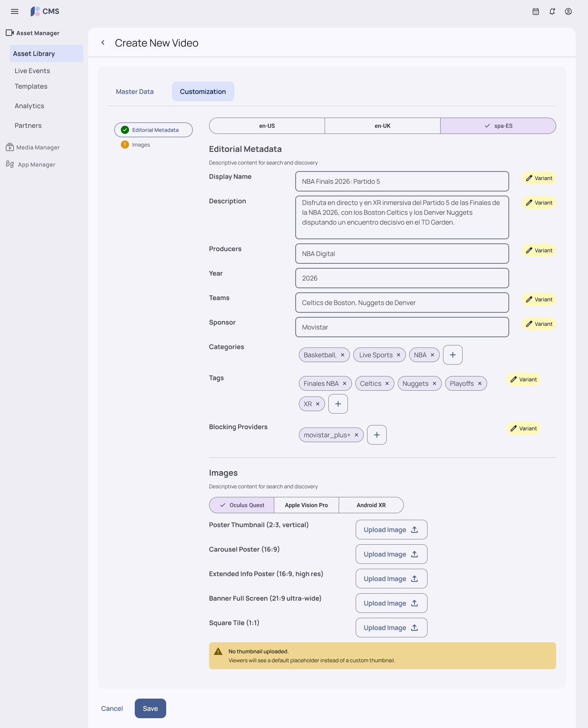Click the Save button
588x728 pixels.
(150, 708)
